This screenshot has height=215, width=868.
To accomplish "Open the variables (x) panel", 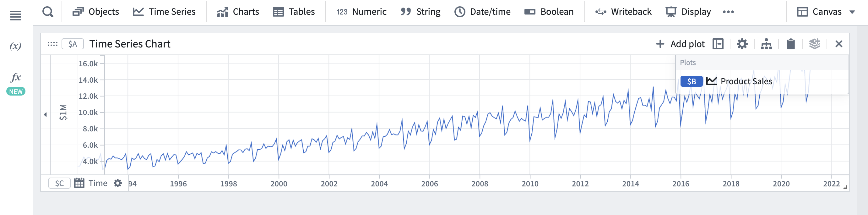I will 15,46.
